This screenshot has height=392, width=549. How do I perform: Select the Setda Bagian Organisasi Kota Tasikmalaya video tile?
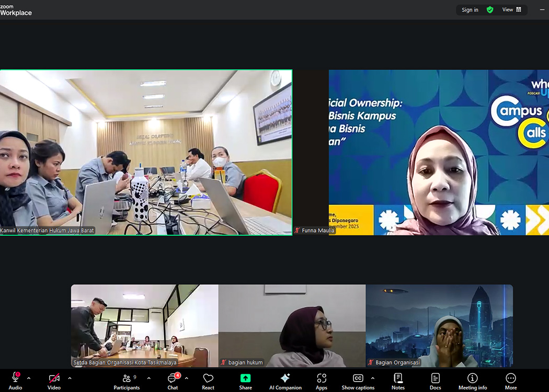point(144,325)
